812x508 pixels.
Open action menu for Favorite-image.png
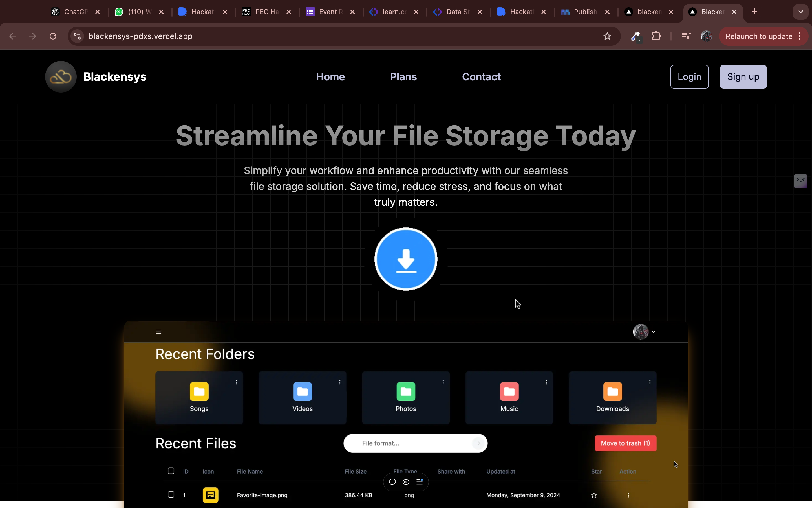click(628, 495)
